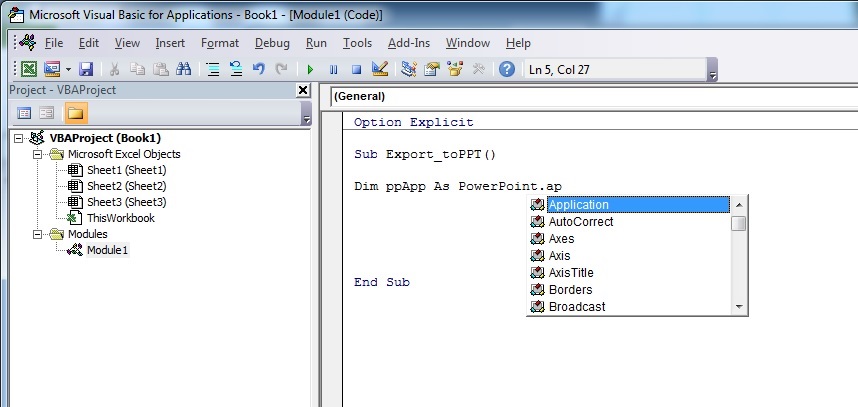
Task: Open the Help menu
Action: click(x=518, y=43)
